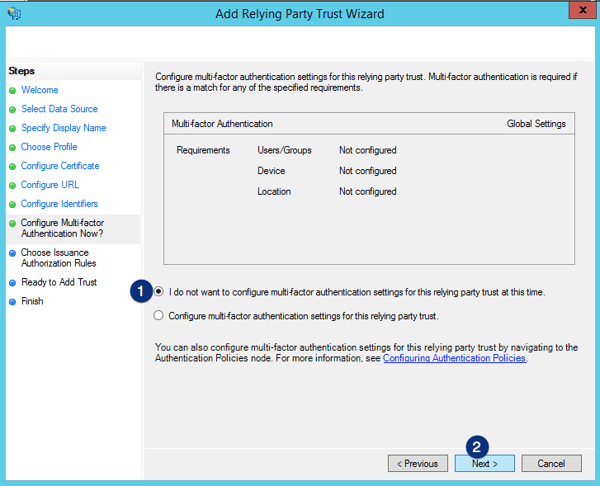Click the 'Add Relying Party Trust Wizard' title
Screen dimensions: 600x486
tap(300, 14)
